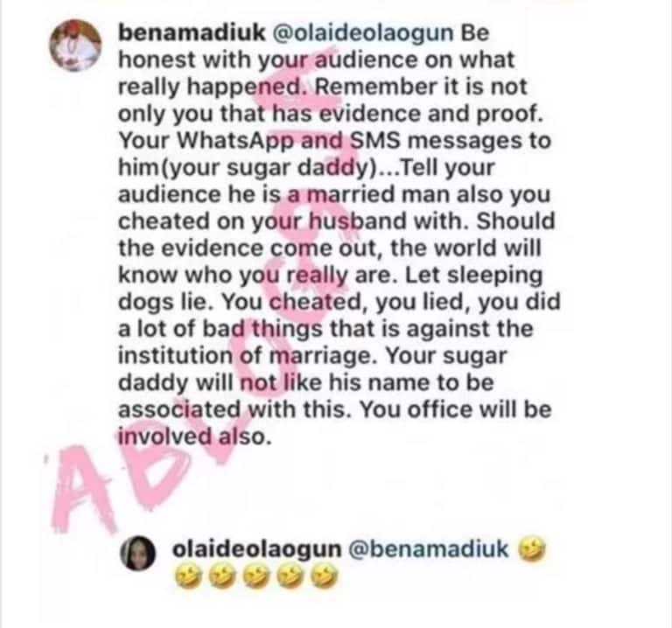The image size is (672, 628).
Task: Click 'institution of marriage' text
Action: 245,356
